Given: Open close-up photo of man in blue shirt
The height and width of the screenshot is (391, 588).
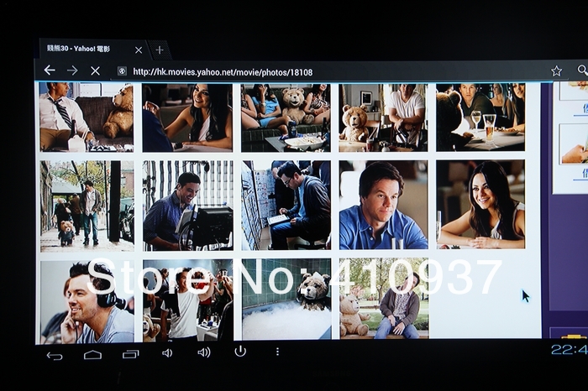Looking at the screenshot, I should 384,205.
